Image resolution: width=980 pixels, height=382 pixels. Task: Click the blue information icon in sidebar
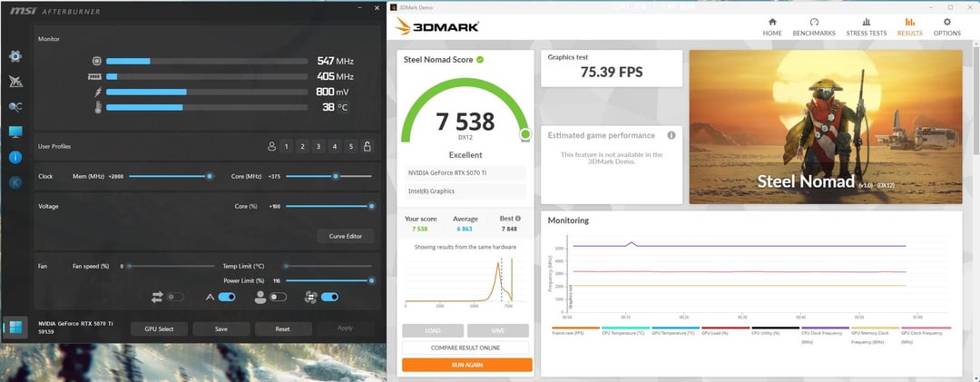[15, 157]
